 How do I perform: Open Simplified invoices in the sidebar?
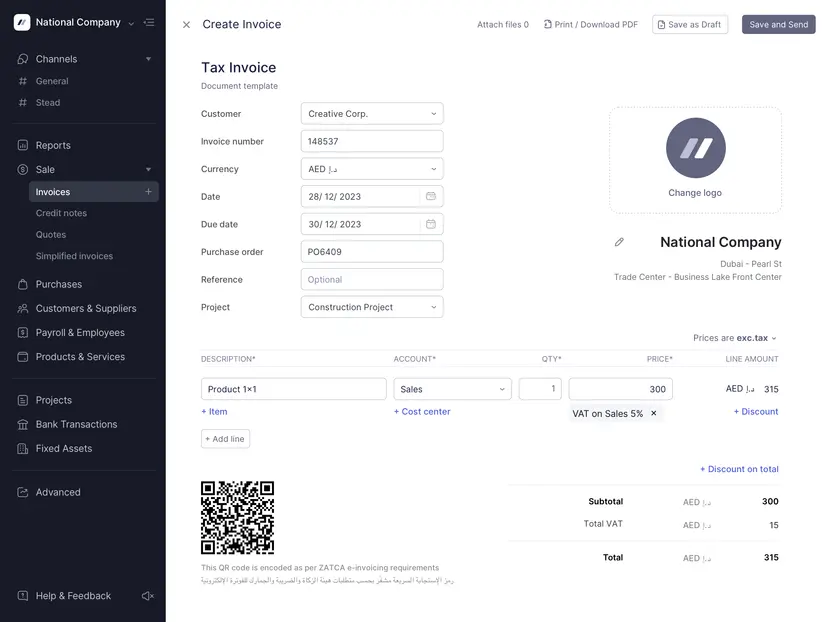coord(74,256)
